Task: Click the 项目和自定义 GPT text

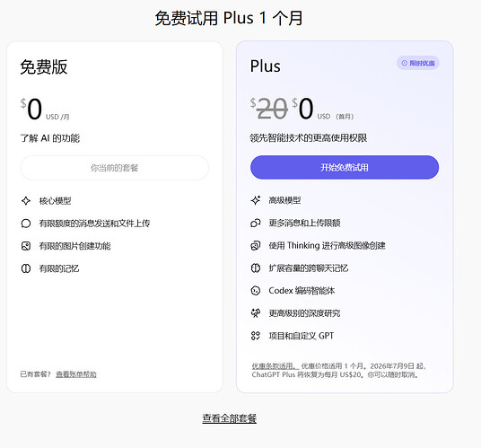Action: click(302, 336)
